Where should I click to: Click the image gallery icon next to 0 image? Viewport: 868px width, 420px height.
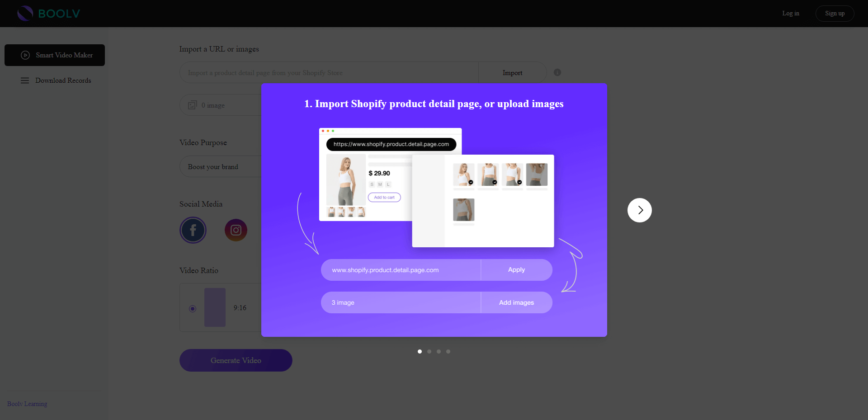click(x=193, y=105)
